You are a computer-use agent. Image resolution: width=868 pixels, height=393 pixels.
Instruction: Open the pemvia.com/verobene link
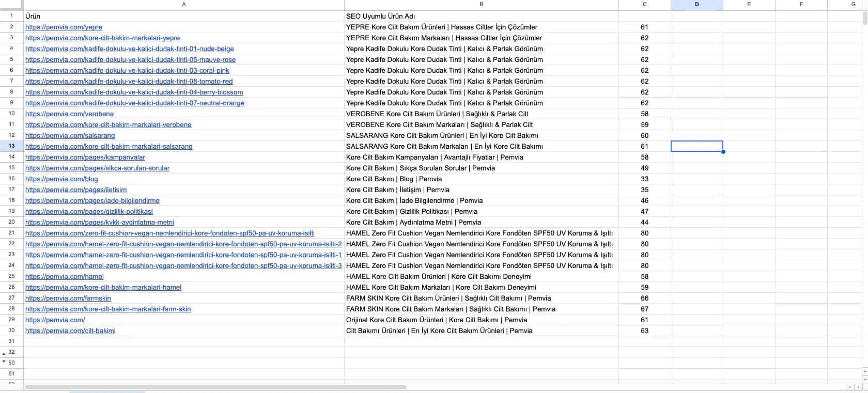(x=69, y=114)
